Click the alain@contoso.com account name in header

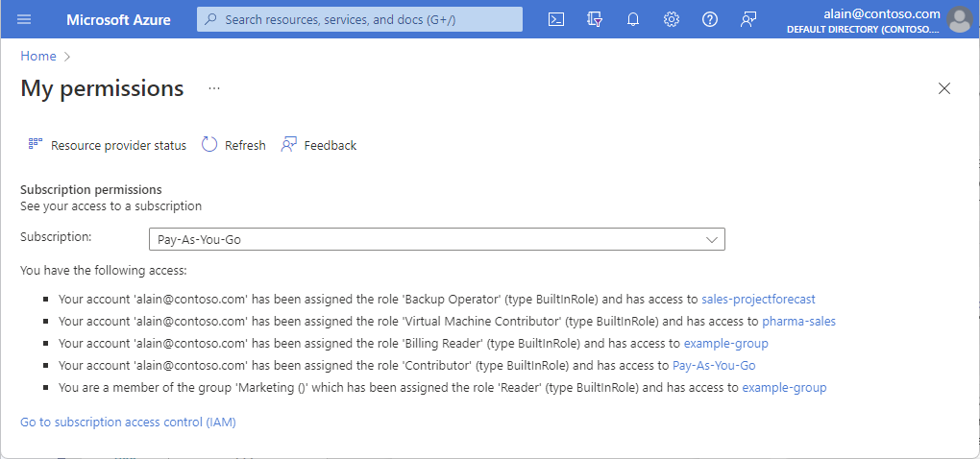click(882, 13)
